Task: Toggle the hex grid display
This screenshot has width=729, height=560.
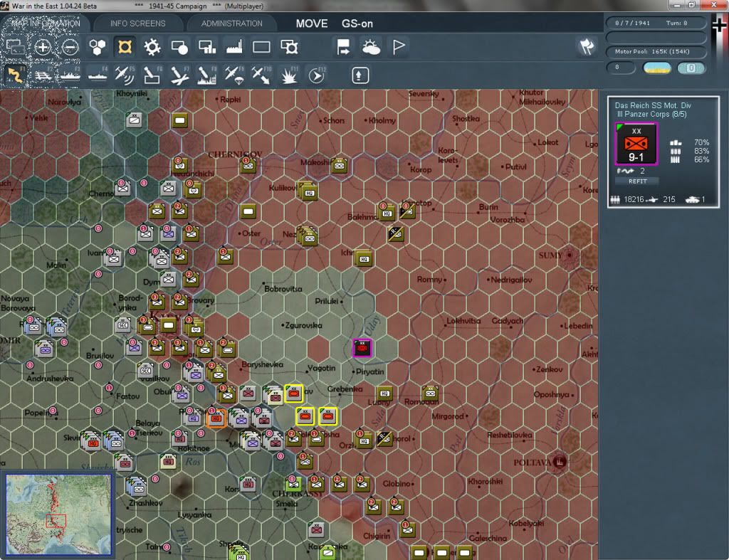Action: (x=97, y=47)
